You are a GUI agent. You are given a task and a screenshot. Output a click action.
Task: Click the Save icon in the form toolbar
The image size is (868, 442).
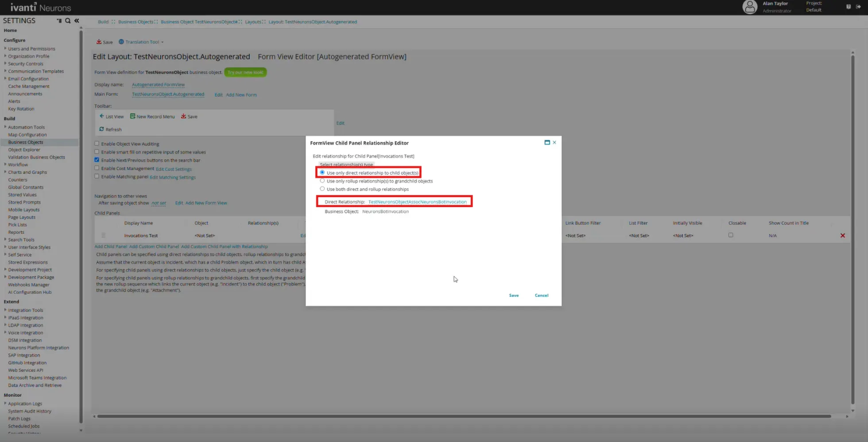183,116
